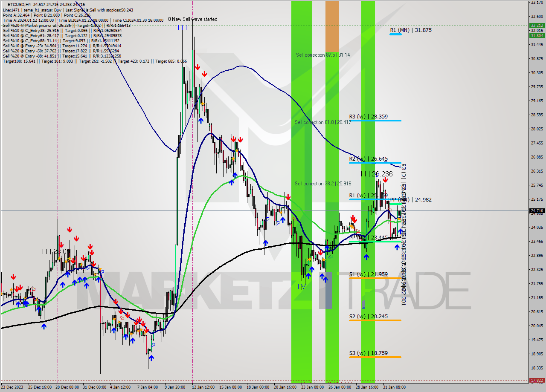546x392 pixels.
Task: Click the PP (MN) | 24.982 pivot label
Action: [x=411, y=199]
